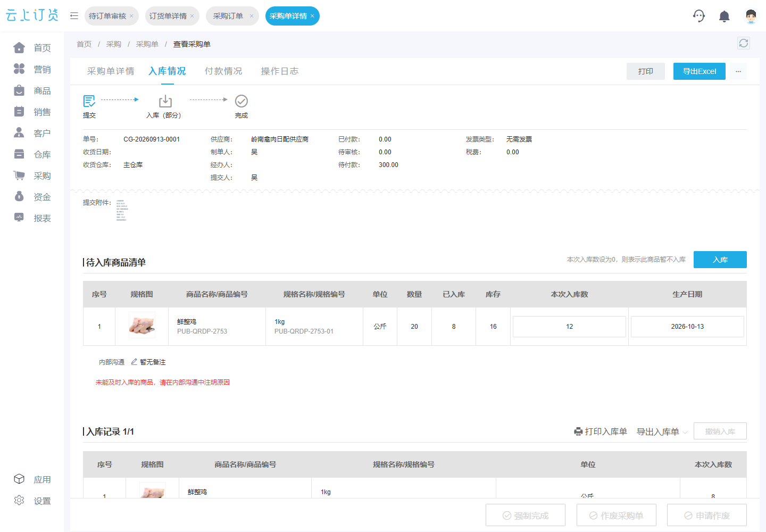Image resolution: width=766 pixels, height=532 pixels.
Task: Click 申请作废 button
Action: tap(707, 515)
